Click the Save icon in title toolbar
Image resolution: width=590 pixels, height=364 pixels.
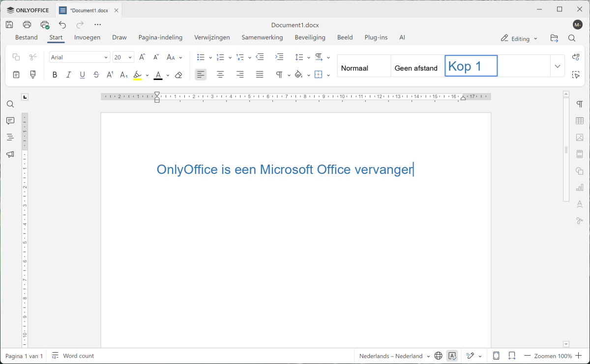pyautogui.click(x=9, y=25)
